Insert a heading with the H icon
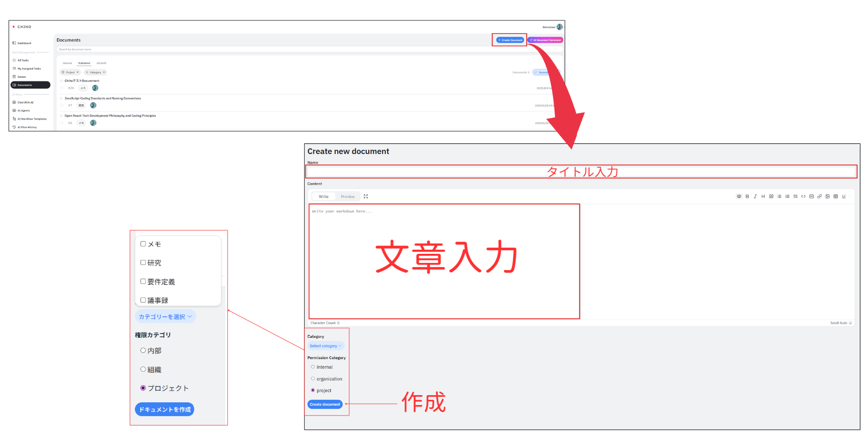The height and width of the screenshot is (443, 868). point(763,196)
